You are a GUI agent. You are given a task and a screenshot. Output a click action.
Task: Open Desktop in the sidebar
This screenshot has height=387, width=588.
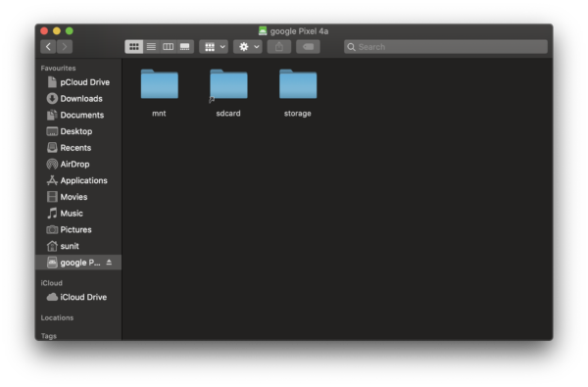pyautogui.click(x=78, y=131)
